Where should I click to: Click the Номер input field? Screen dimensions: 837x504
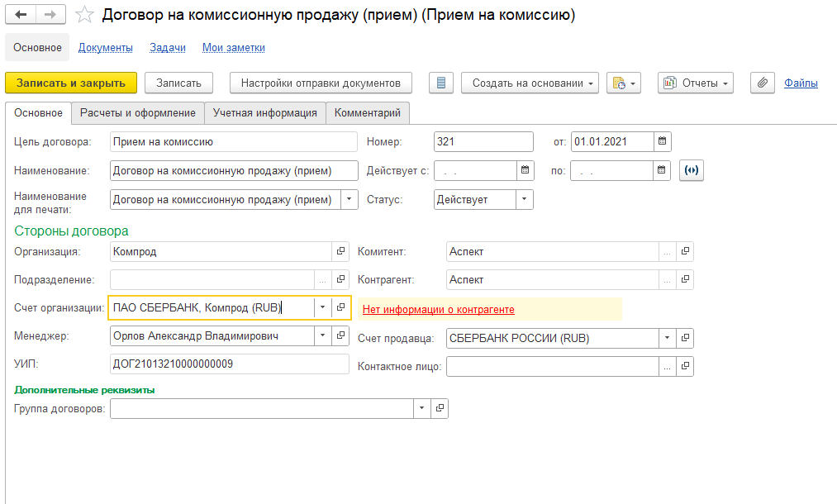pyautogui.click(x=483, y=141)
